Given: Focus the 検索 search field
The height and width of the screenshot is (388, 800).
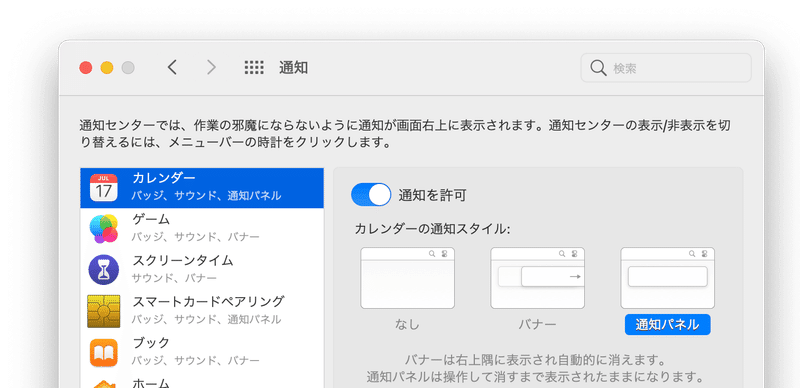Looking at the screenshot, I should [666, 68].
